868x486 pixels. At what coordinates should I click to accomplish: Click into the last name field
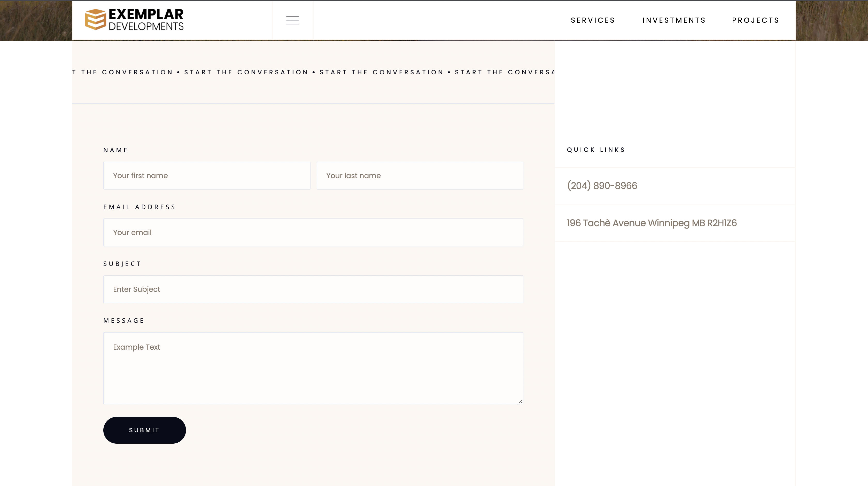[420, 176]
